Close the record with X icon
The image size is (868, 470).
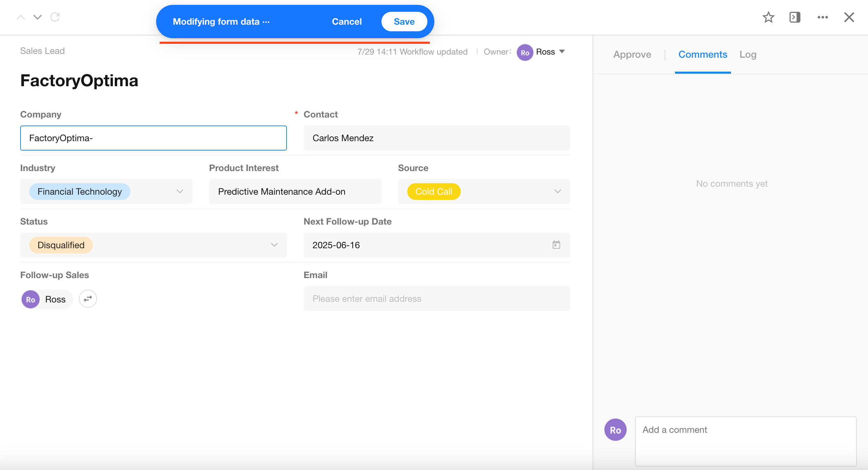(849, 17)
